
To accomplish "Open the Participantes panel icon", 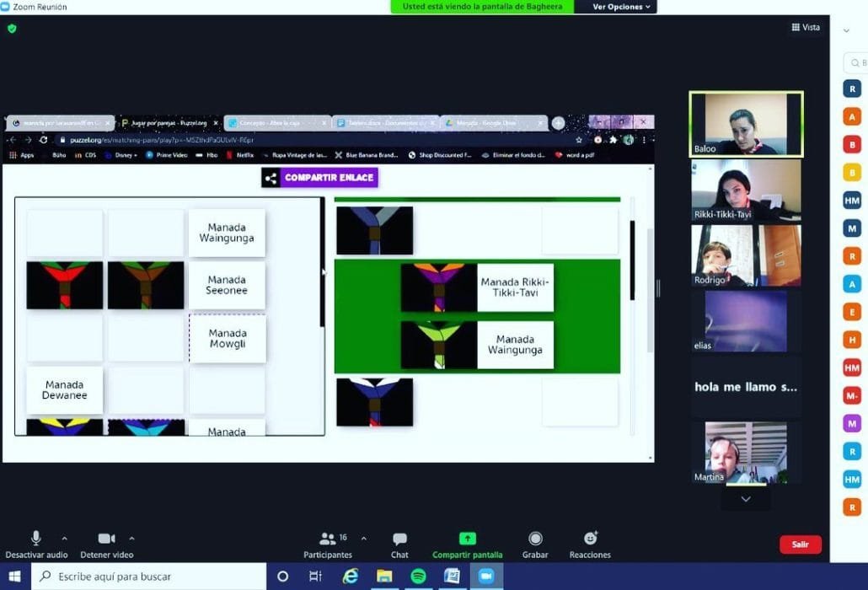I will pos(328,539).
